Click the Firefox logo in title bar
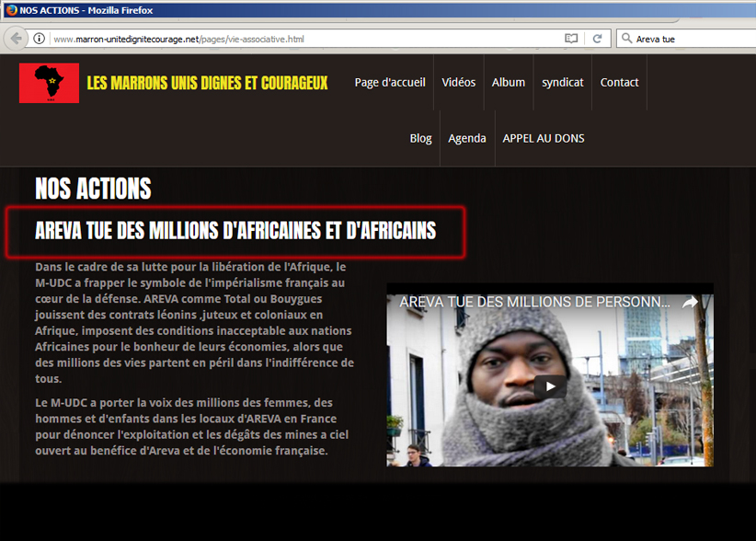 [x=12, y=10]
